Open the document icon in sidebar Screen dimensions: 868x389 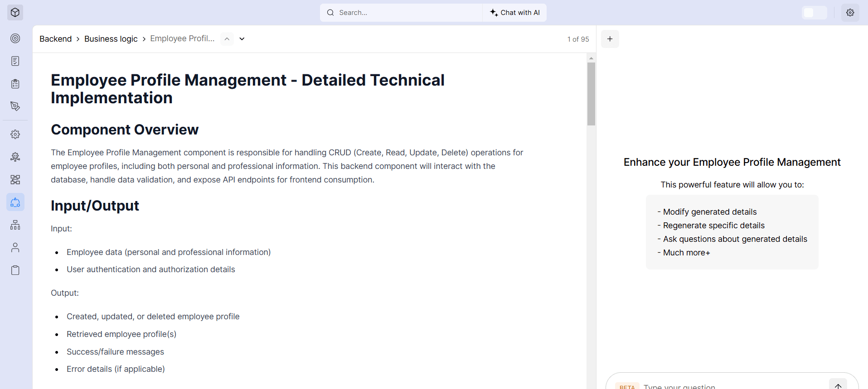(15, 61)
